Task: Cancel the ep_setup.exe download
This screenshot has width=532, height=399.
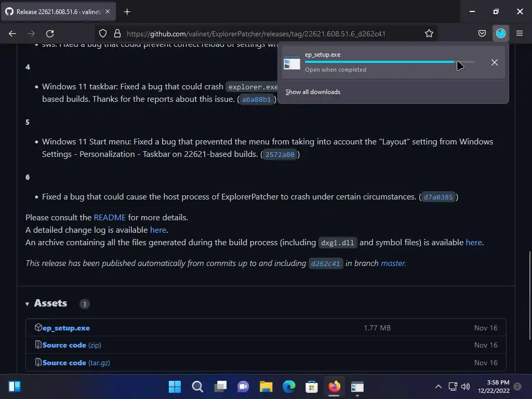Action: 495,62
